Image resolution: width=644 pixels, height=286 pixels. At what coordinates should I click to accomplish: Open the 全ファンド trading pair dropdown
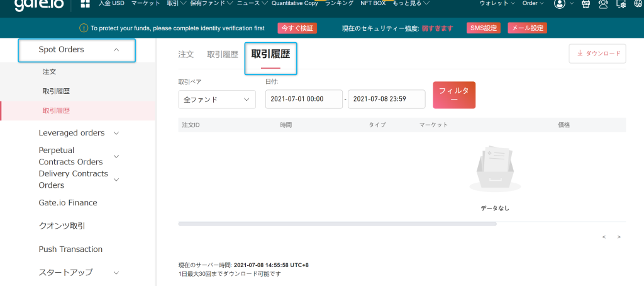(x=217, y=100)
